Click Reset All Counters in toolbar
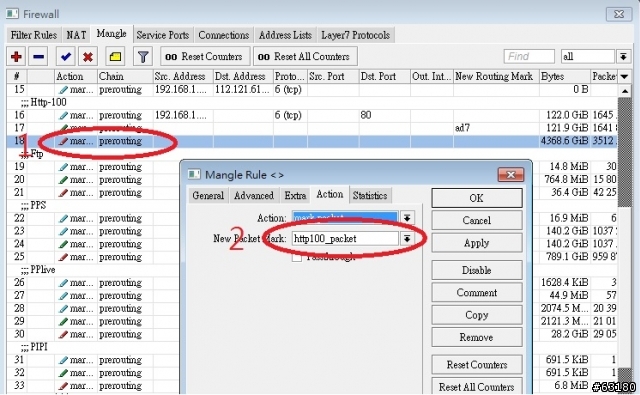Viewport: 640px width, 395px height. (305, 56)
